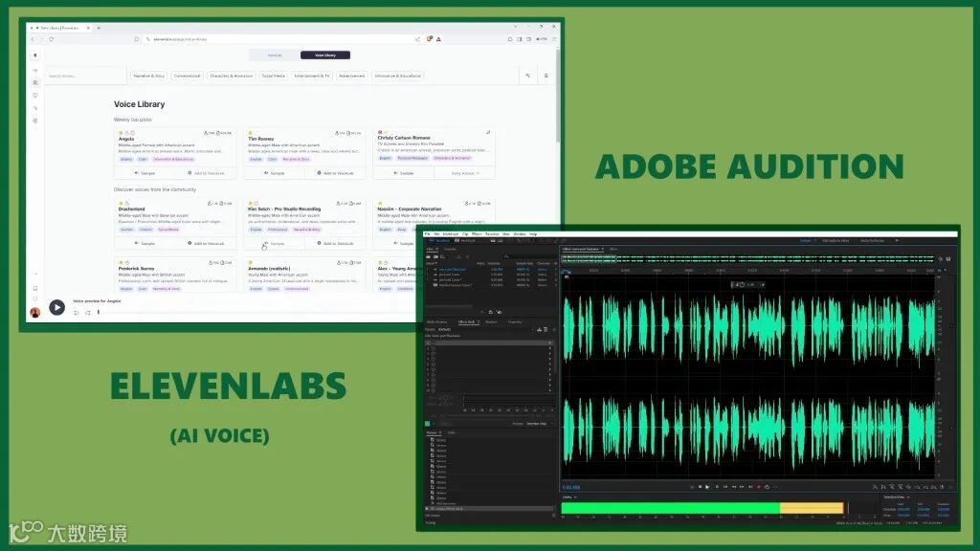Click the share icon in the address bar

pos(417,38)
